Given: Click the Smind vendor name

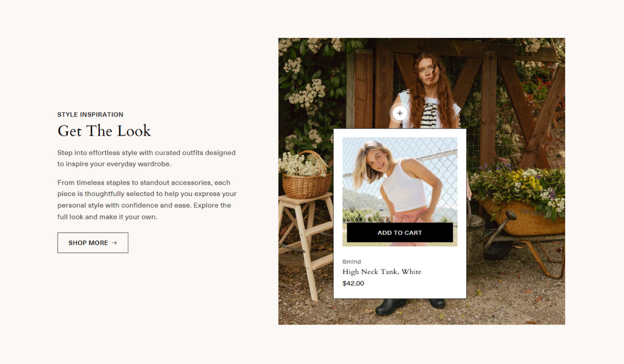Looking at the screenshot, I should (352, 262).
